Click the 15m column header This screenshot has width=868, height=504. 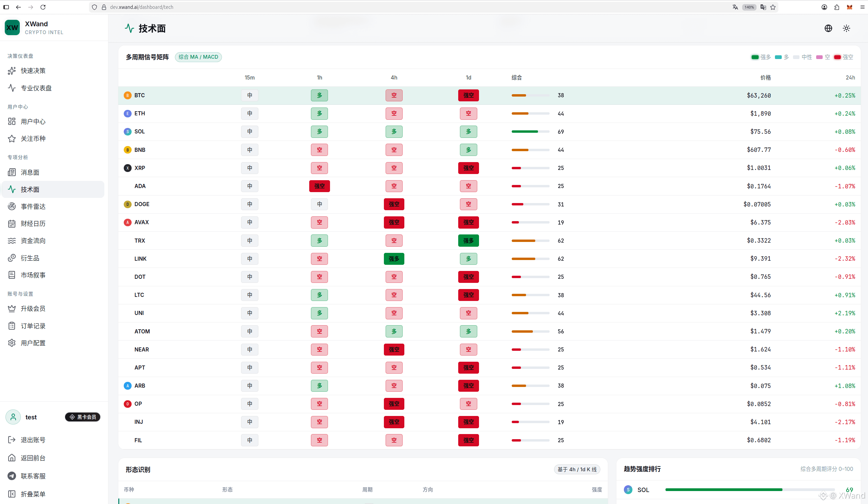tap(250, 77)
